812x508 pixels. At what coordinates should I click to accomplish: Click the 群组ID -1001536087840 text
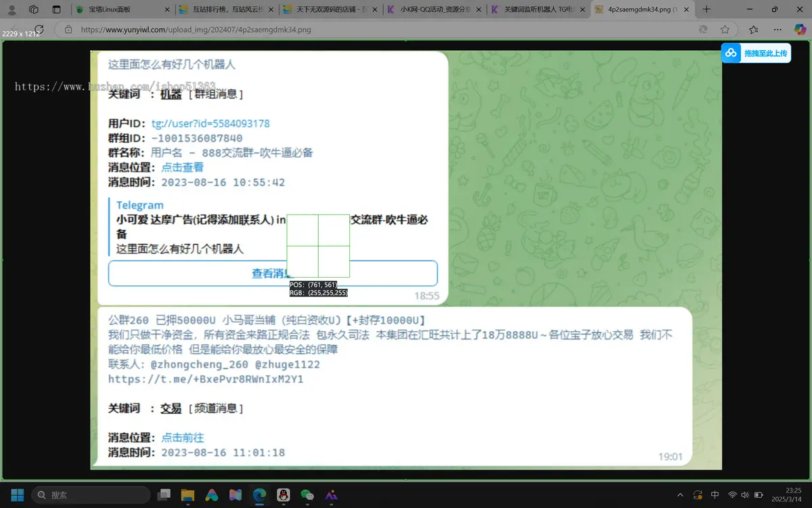175,138
